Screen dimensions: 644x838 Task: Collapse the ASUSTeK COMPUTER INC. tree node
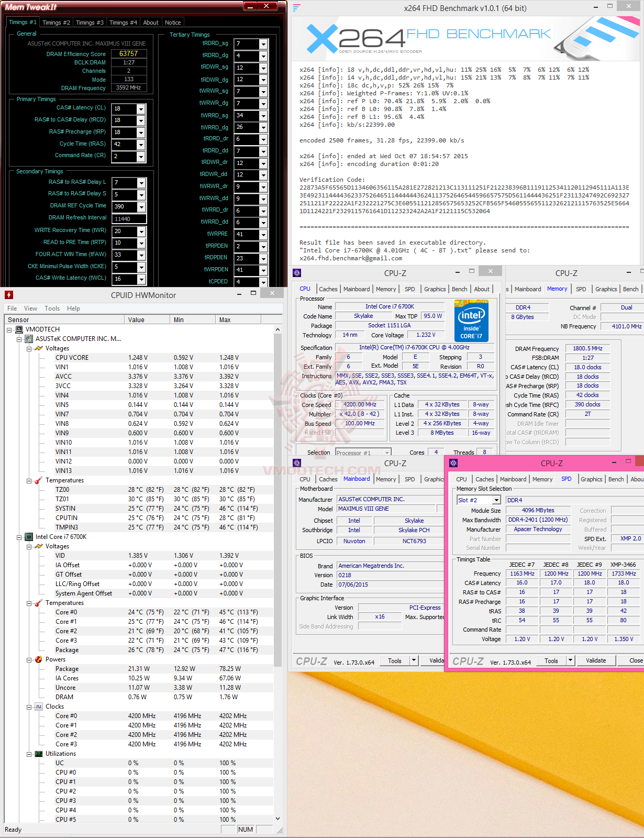point(19,339)
